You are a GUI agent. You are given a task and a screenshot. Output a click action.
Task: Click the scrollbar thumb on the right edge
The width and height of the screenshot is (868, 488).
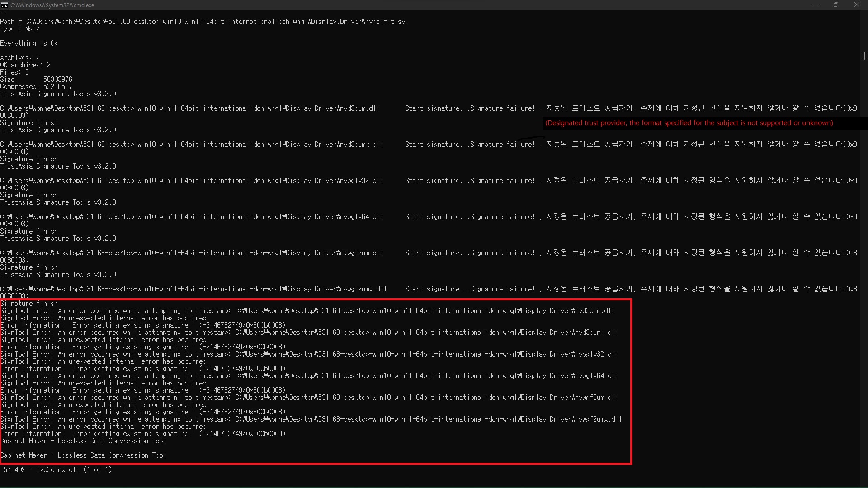coord(864,56)
